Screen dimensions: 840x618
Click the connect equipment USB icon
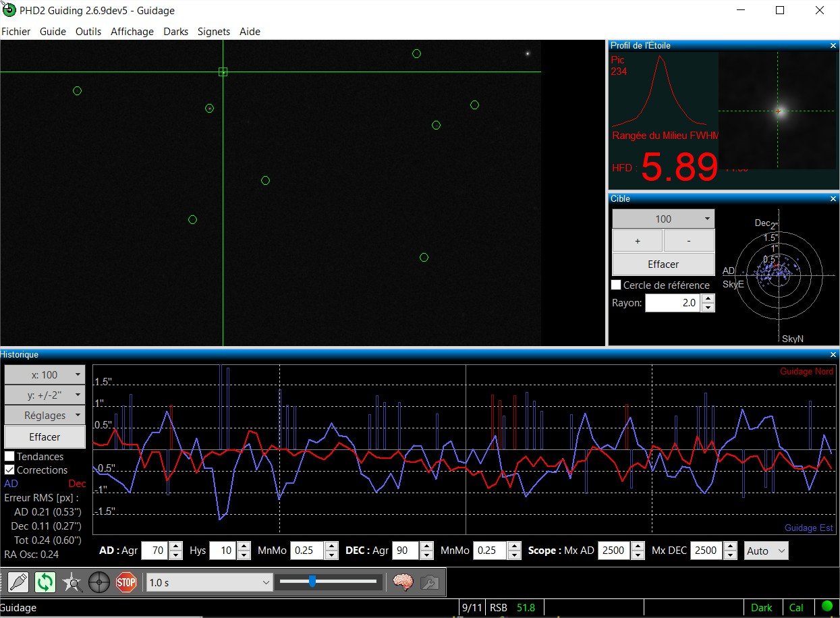(18, 582)
